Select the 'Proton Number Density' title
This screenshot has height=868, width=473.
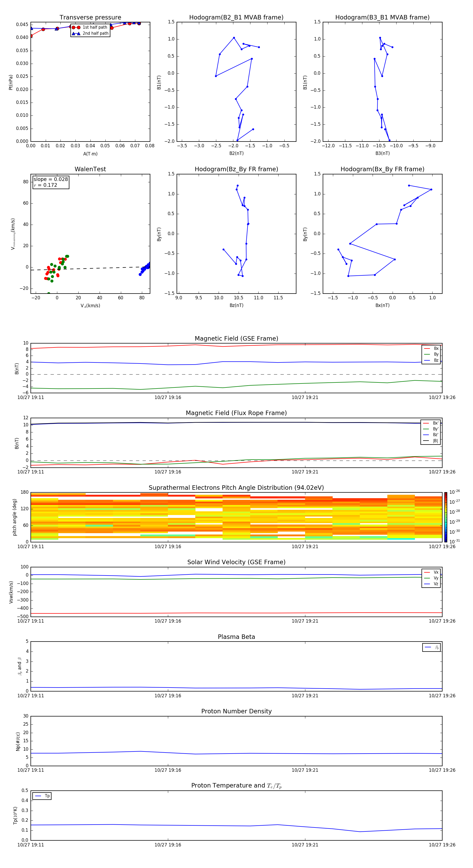(x=236, y=711)
